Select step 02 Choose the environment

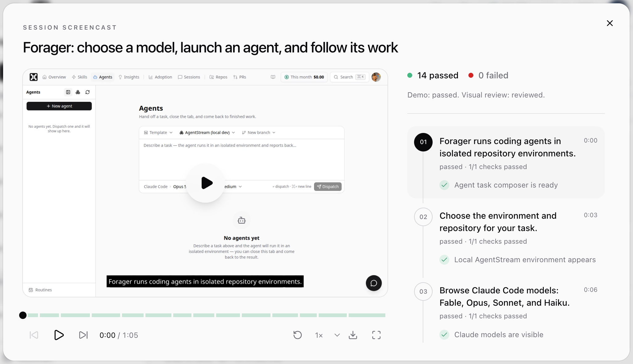coord(506,237)
